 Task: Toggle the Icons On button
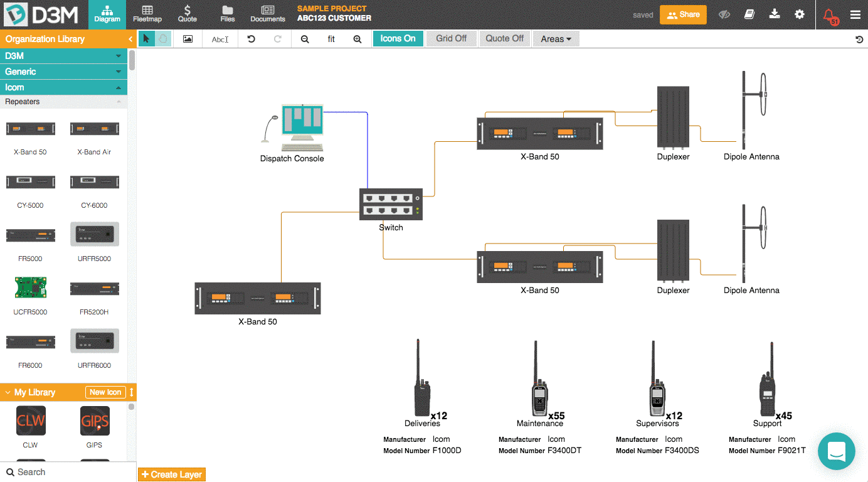pyautogui.click(x=398, y=38)
